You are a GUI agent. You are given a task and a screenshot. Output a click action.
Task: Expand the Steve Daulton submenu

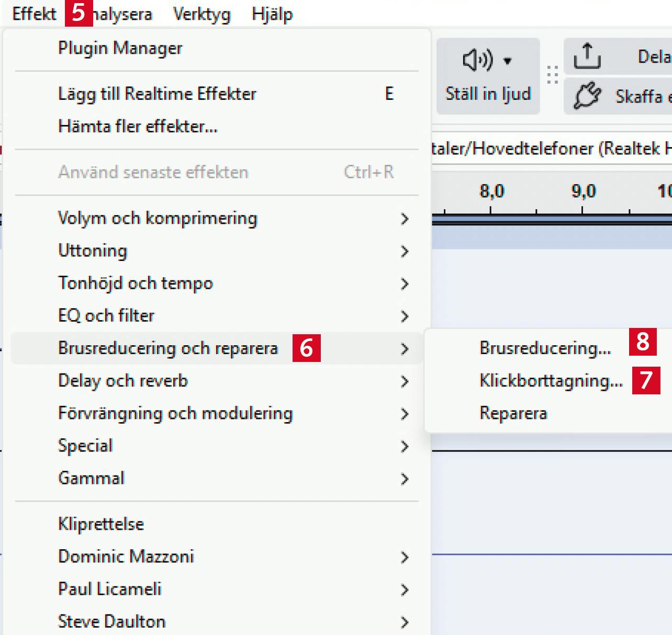point(111,621)
